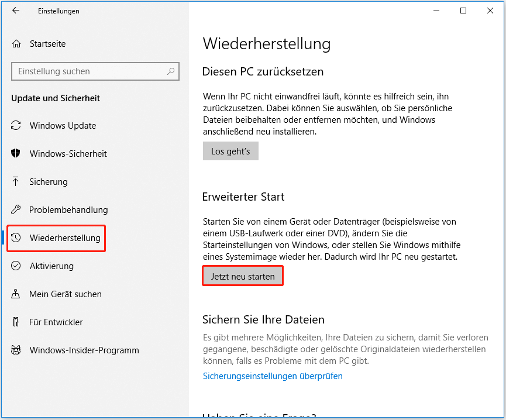
Task: Select the Windows-Sicherheit shield icon
Action: pyautogui.click(x=16, y=153)
